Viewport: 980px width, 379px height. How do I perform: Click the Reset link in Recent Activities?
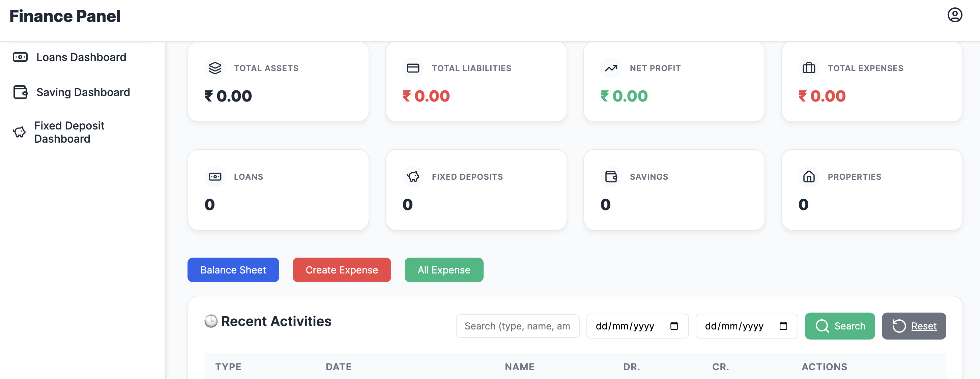click(924, 326)
